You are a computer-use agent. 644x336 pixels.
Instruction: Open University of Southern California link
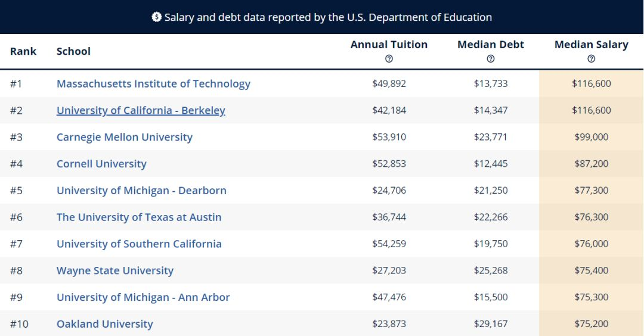(139, 244)
